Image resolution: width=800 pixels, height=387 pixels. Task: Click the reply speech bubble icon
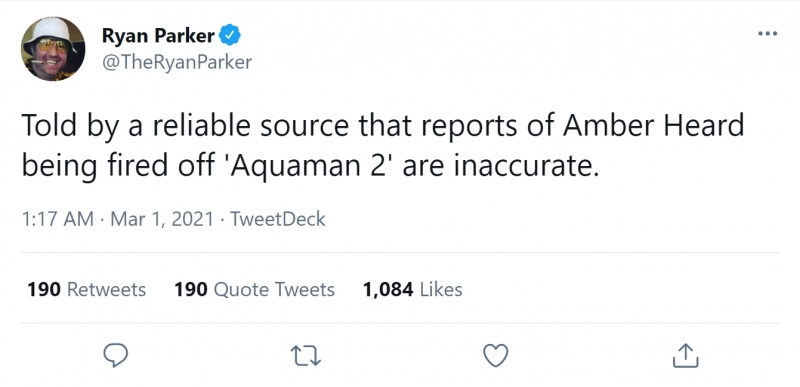(115, 355)
